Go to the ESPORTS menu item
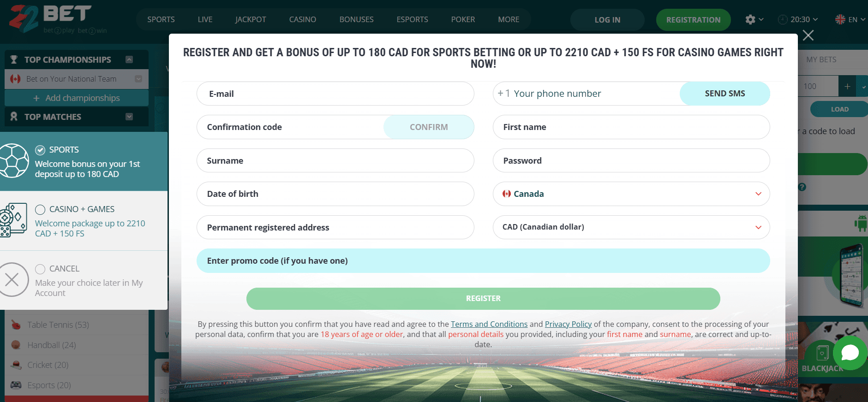 (x=412, y=19)
